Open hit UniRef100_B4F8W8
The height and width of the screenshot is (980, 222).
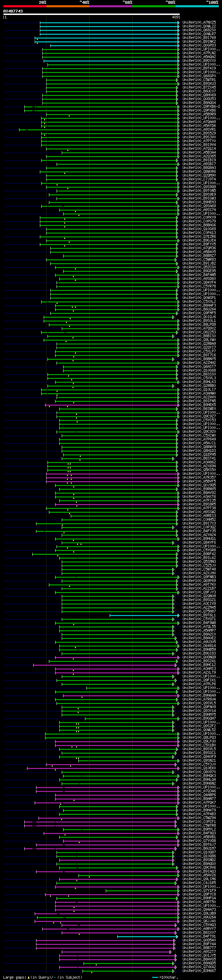pyautogui.click(x=199, y=623)
